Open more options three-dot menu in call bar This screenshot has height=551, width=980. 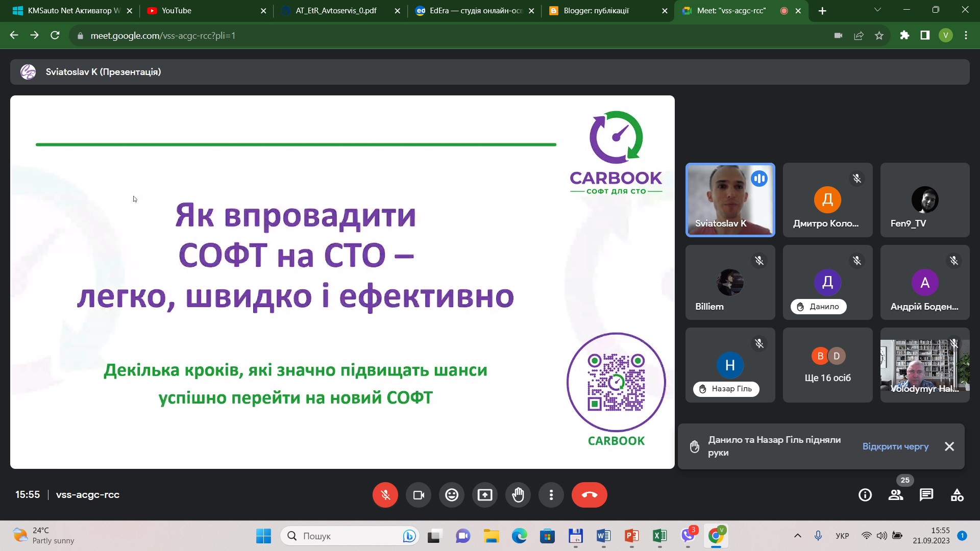551,495
